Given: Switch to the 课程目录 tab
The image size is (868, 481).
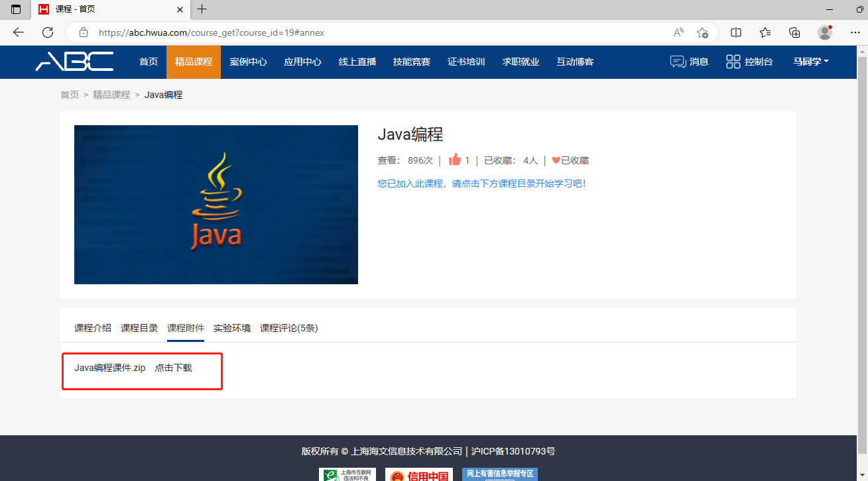Looking at the screenshot, I should (x=139, y=328).
